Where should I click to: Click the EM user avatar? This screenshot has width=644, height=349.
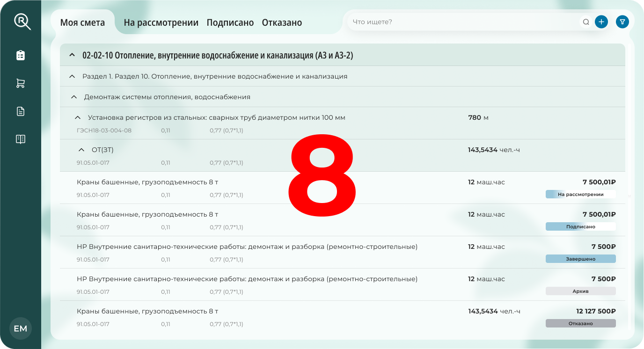(21, 328)
